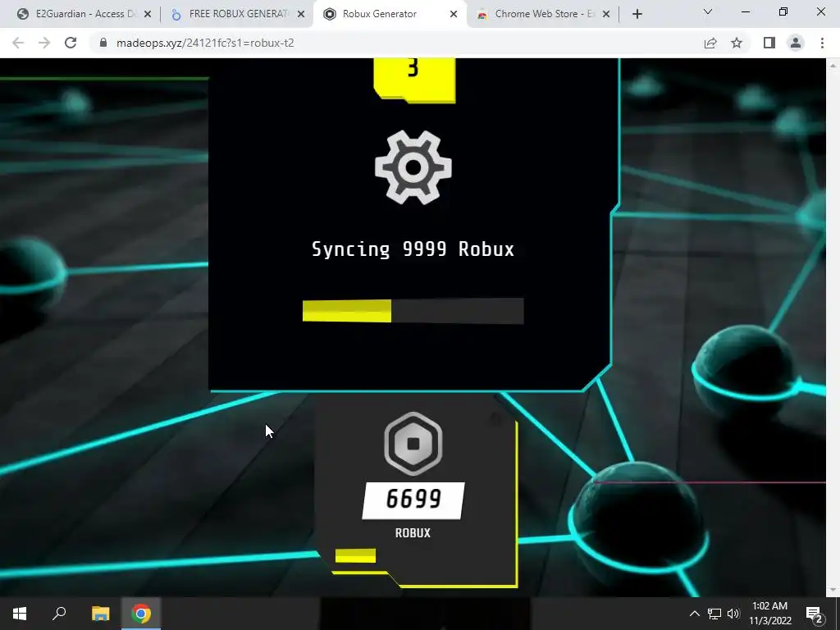Minimize the Chrome window
840x630 pixels.
[745, 11]
